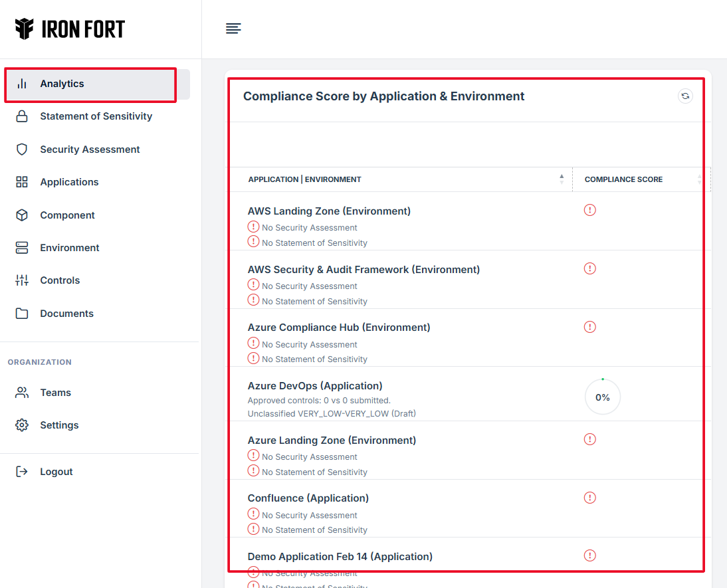Viewport: 727px width, 588px height.
Task: Click the Logout link
Action: tap(56, 472)
